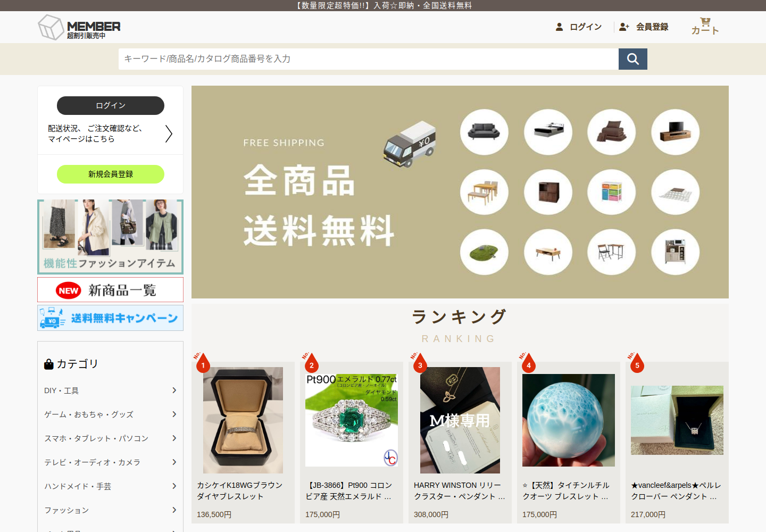Open the 新商品一覧 NEW banner

point(111,290)
